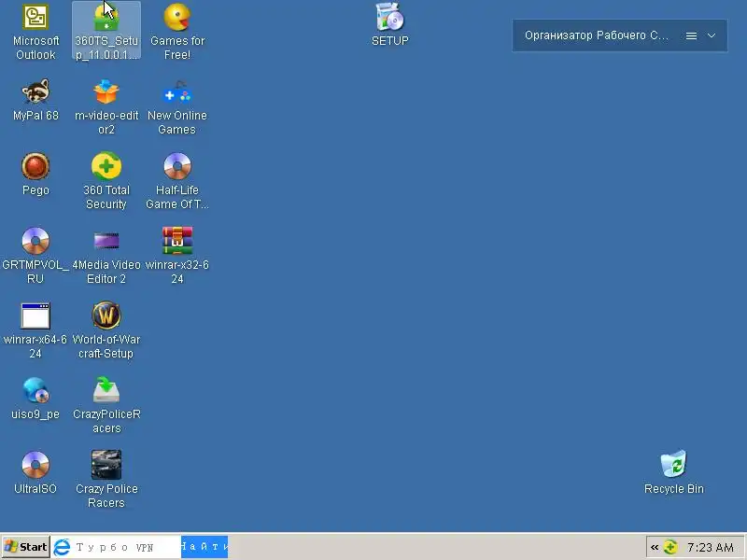Launch UltraISO disc icon

tap(35, 473)
